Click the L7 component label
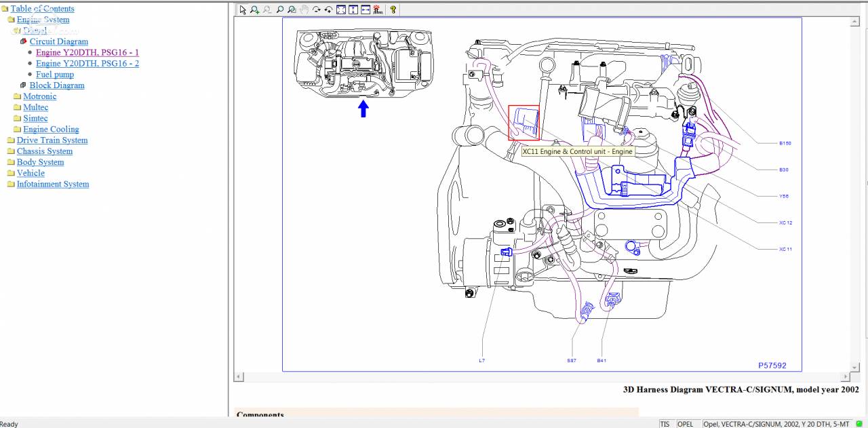The width and height of the screenshot is (868, 428). click(481, 360)
